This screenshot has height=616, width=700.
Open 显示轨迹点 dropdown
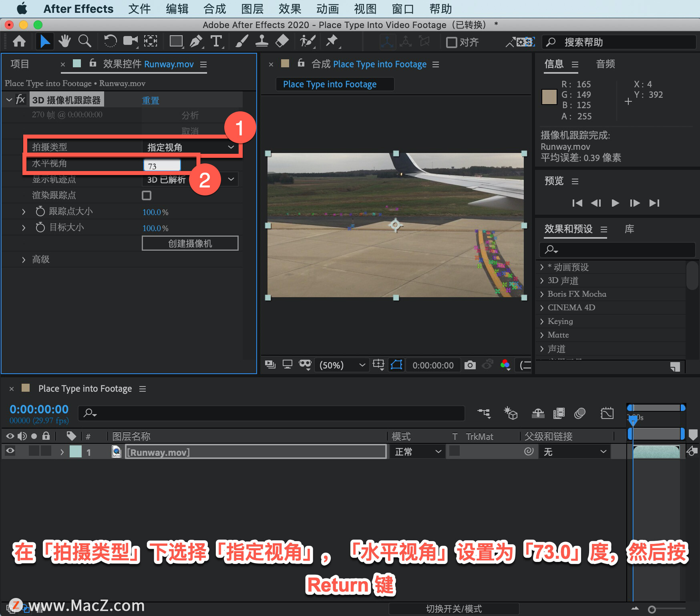[190, 179]
